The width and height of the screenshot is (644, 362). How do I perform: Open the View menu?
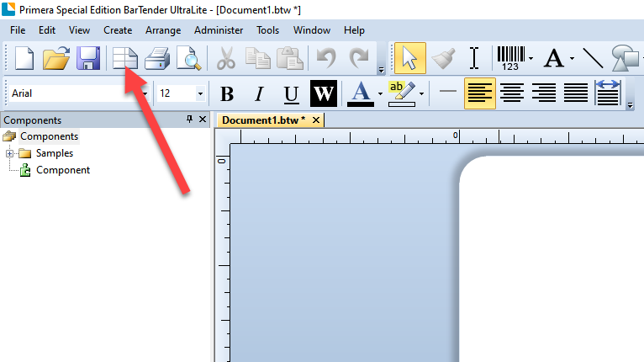79,30
